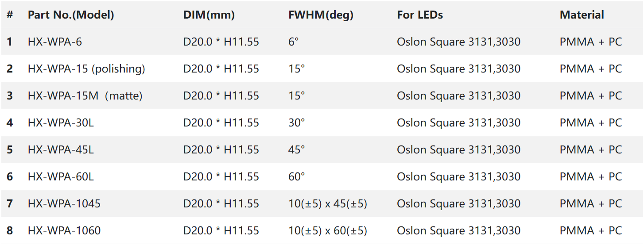Click the # column header
The height and width of the screenshot is (245, 644).
[10, 15]
